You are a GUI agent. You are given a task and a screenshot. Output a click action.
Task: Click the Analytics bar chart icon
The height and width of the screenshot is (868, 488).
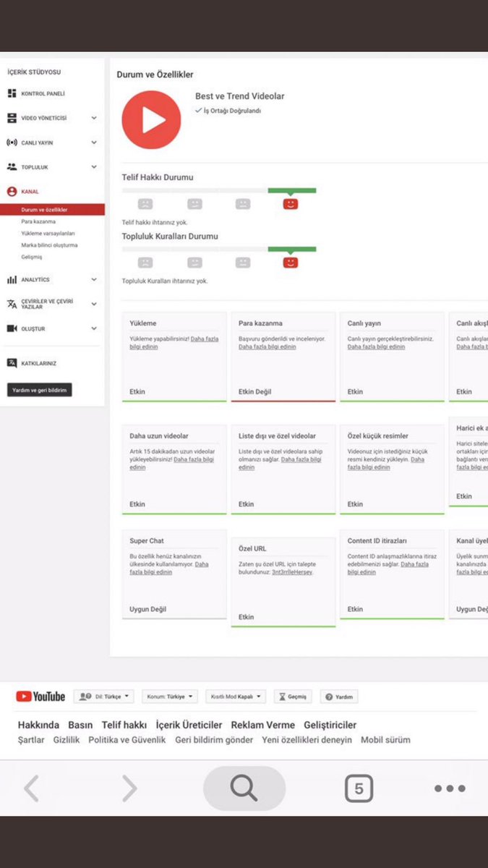12,279
